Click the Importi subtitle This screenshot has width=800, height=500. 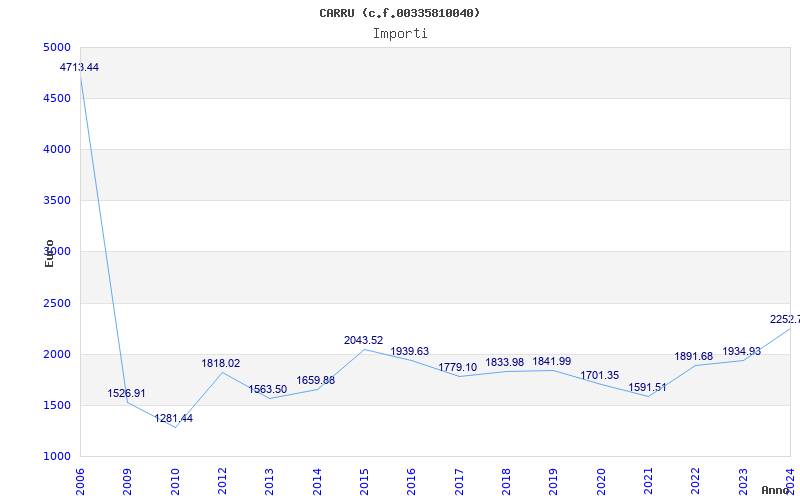point(400,34)
